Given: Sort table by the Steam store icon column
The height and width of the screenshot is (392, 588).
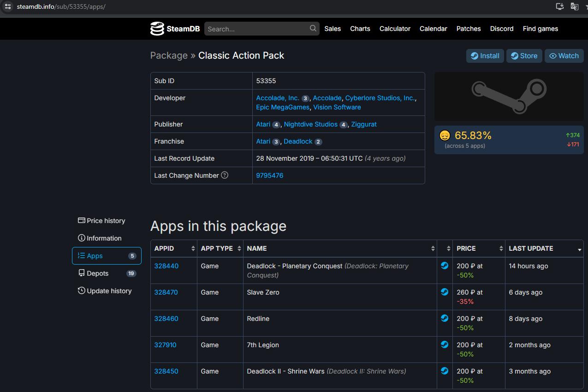Looking at the screenshot, I should (x=445, y=248).
